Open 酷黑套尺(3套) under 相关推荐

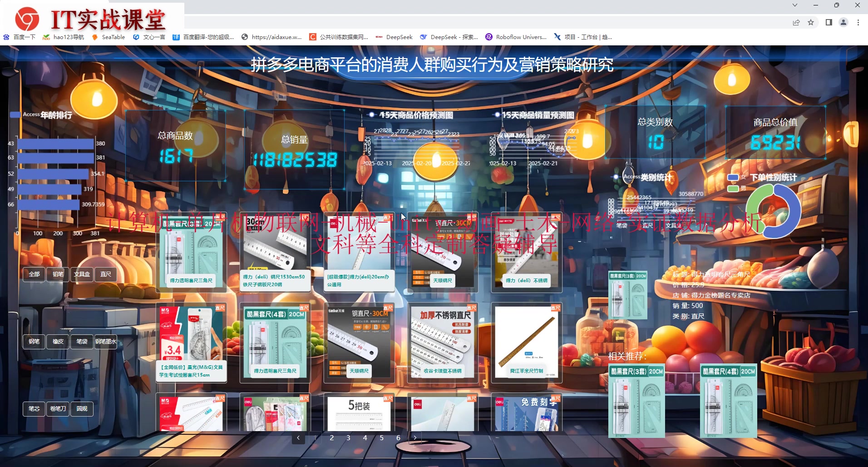coord(636,401)
